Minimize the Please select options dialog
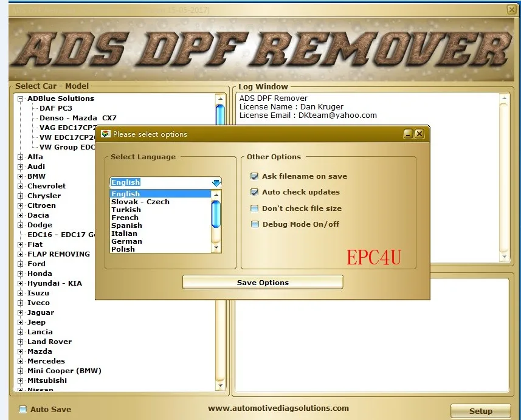The width and height of the screenshot is (521, 420). tap(408, 134)
